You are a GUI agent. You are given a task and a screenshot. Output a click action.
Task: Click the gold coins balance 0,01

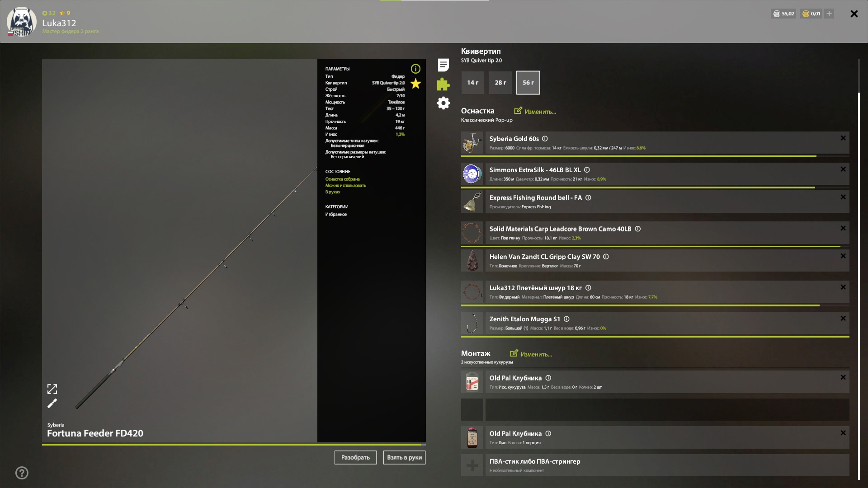811,14
